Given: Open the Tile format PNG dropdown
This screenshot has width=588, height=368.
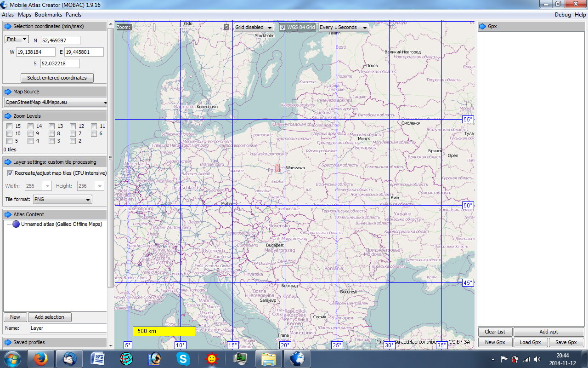Looking at the screenshot, I should 62,199.
